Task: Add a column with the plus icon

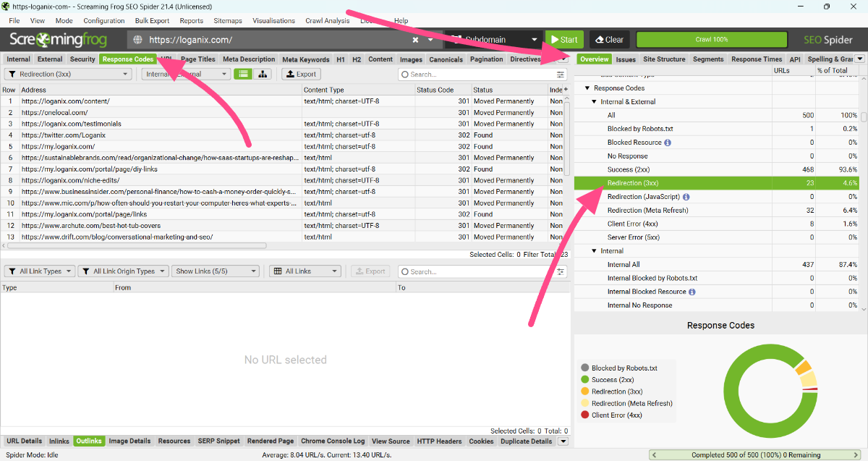Action: [x=566, y=89]
